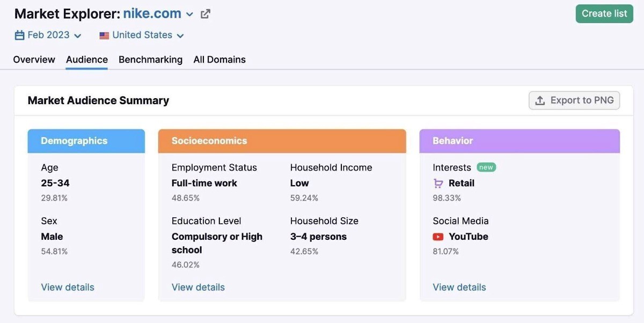Select the Audience tab
The image size is (644, 323).
pos(87,60)
